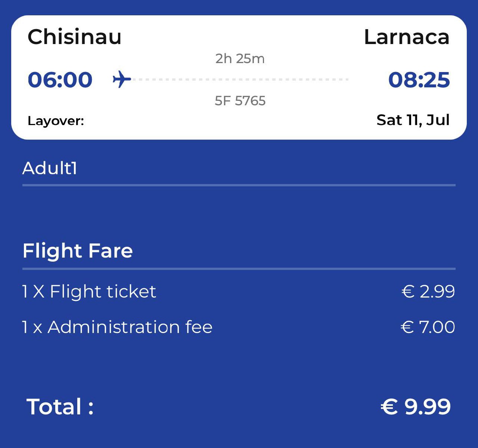This screenshot has width=478, height=448.
Task: Click the 2h 25m flight duration
Action: 240,59
